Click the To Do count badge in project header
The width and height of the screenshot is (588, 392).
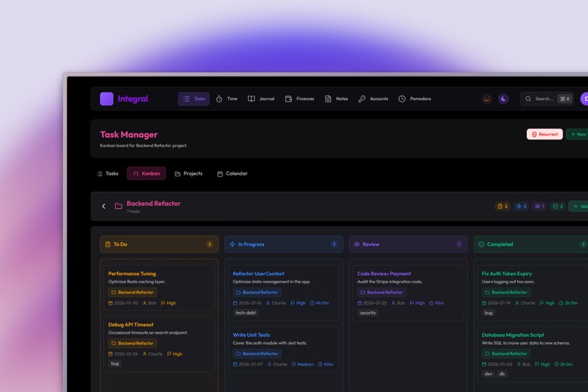pos(503,206)
